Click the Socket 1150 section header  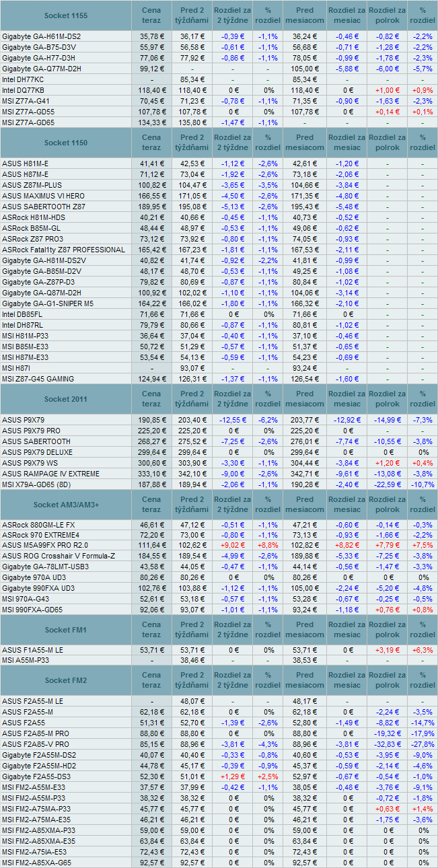(65, 143)
